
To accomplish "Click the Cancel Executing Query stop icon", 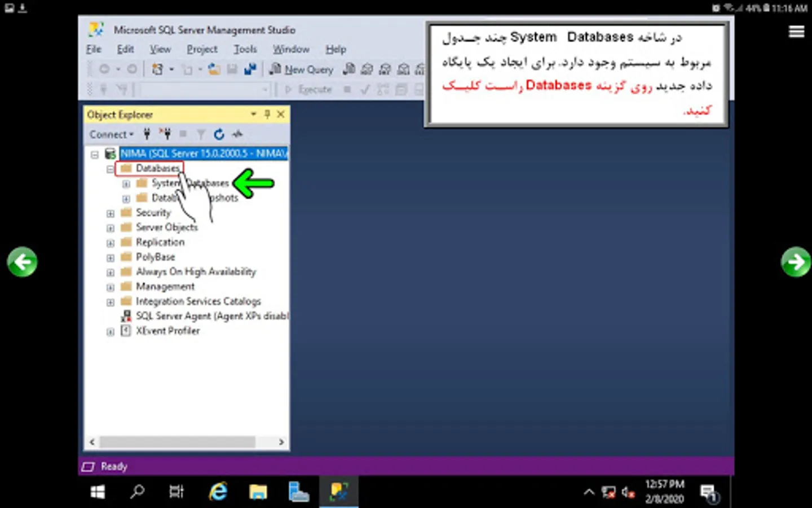I will pos(347,89).
